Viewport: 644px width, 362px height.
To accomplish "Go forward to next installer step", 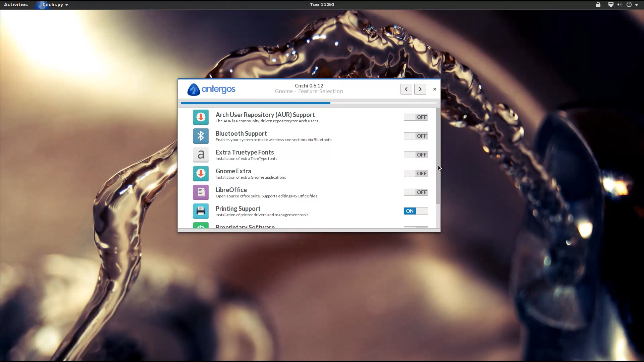I will [420, 89].
